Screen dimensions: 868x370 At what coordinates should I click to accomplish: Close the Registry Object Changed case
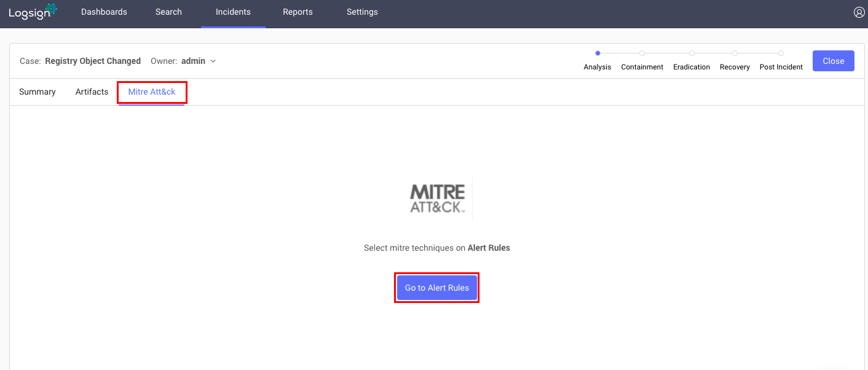point(834,61)
